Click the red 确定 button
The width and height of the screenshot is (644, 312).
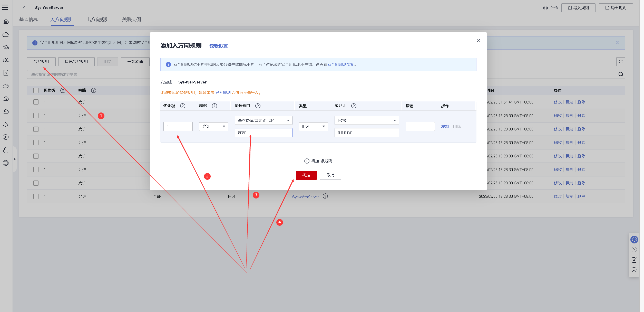tap(306, 175)
